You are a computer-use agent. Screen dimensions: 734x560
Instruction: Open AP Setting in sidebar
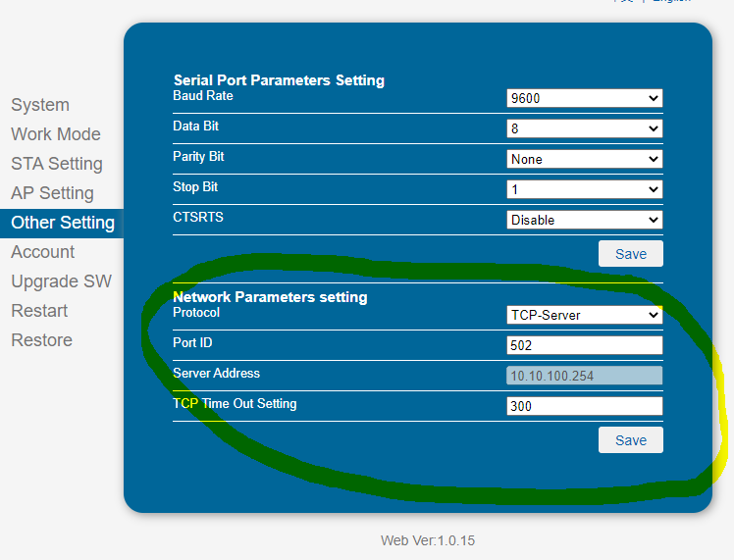(x=52, y=193)
